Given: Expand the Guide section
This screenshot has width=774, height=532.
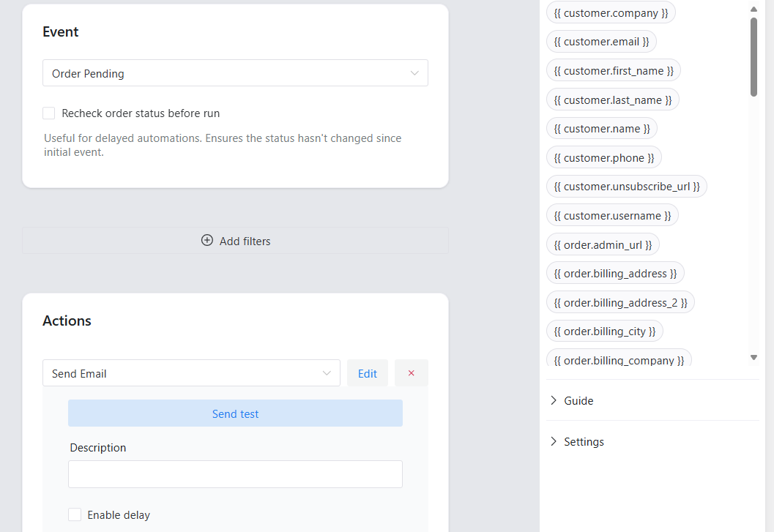Looking at the screenshot, I should [x=652, y=401].
